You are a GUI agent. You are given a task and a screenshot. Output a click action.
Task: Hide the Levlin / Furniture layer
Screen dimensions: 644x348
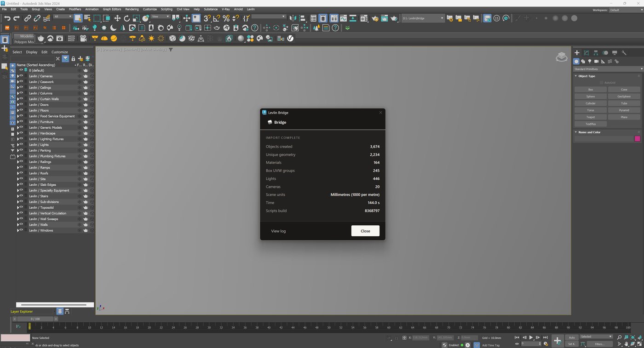(x=21, y=121)
